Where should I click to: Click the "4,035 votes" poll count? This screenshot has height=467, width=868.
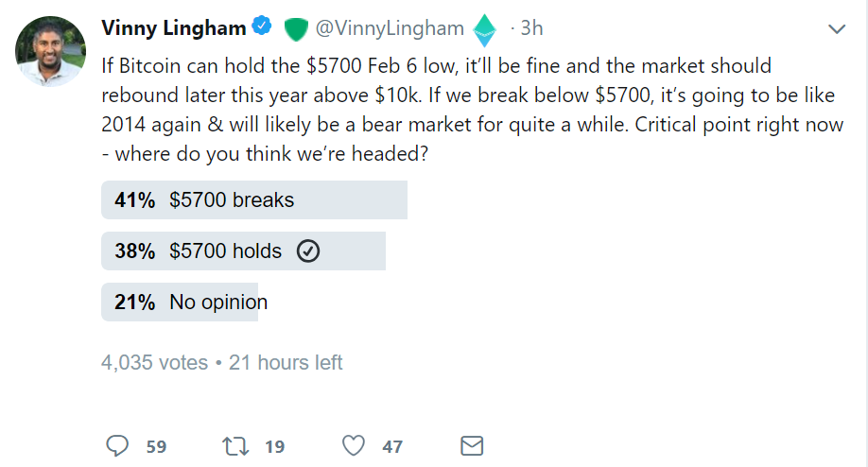click(x=154, y=362)
